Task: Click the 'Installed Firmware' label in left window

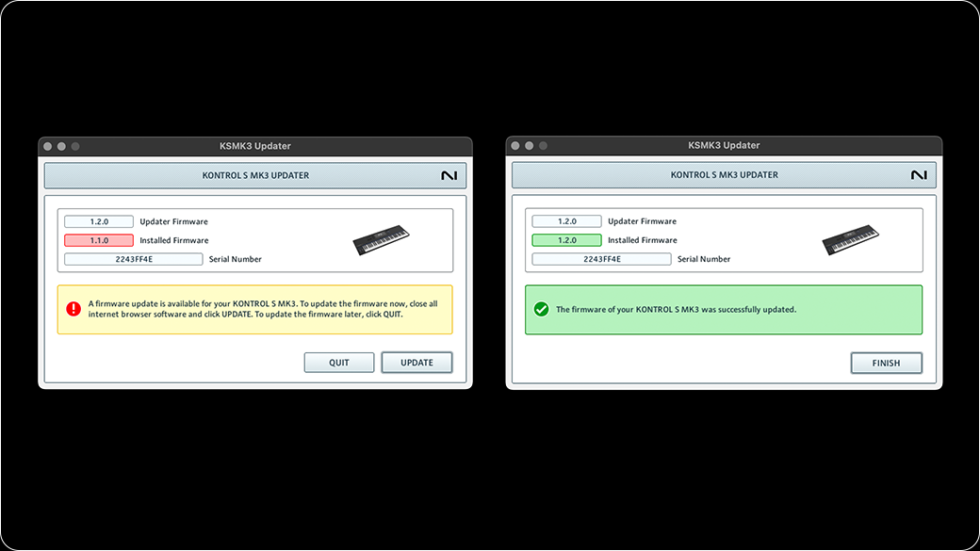Action: click(174, 240)
